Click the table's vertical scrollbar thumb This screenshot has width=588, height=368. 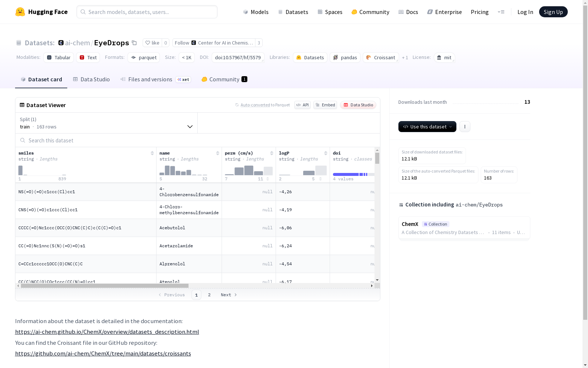(x=377, y=158)
